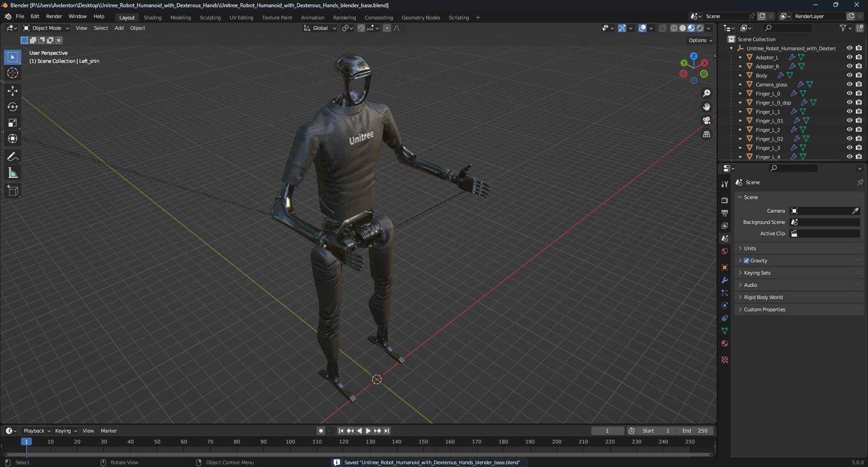Activate the Move tool
The width and height of the screenshot is (868, 467).
click(x=13, y=91)
